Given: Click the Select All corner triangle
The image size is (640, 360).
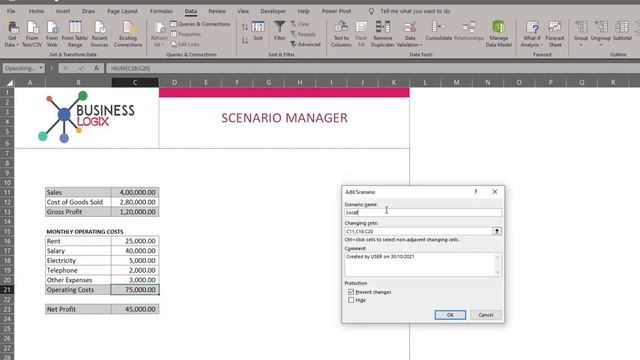Looking at the screenshot, I should 9,82.
